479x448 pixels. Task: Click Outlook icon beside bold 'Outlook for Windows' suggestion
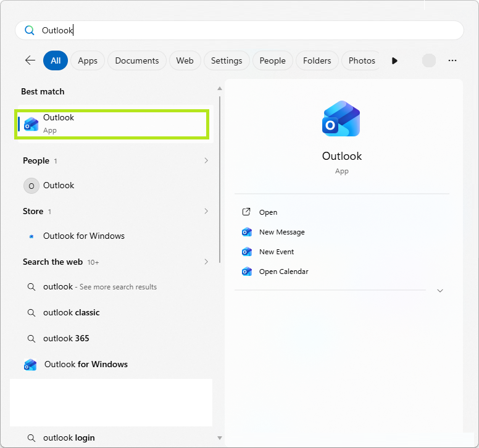click(30, 365)
